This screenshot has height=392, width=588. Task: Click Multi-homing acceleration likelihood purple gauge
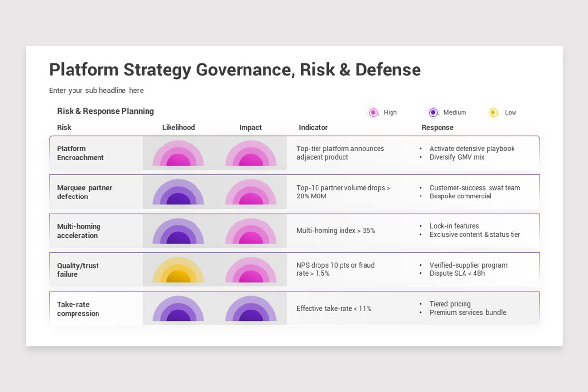point(178,231)
